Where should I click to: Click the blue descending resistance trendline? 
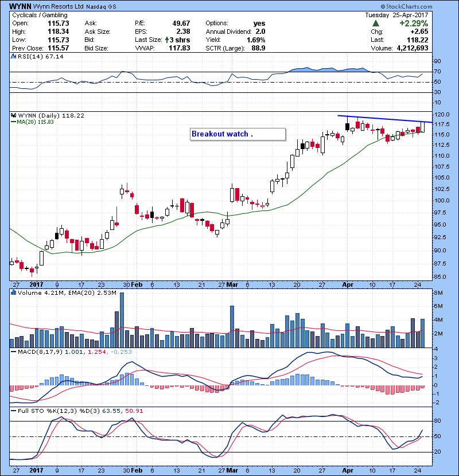pyautogui.click(x=385, y=119)
